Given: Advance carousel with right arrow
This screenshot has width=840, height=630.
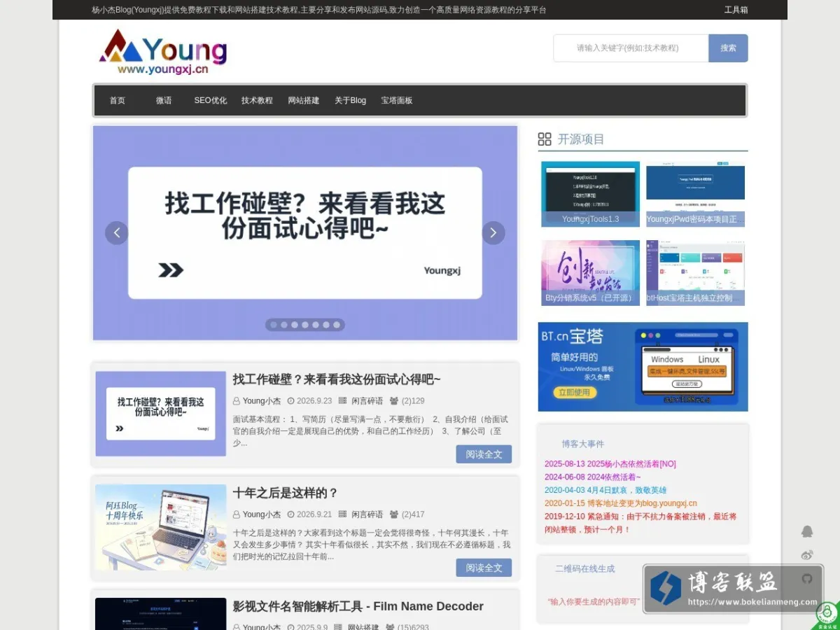Looking at the screenshot, I should coord(493,233).
